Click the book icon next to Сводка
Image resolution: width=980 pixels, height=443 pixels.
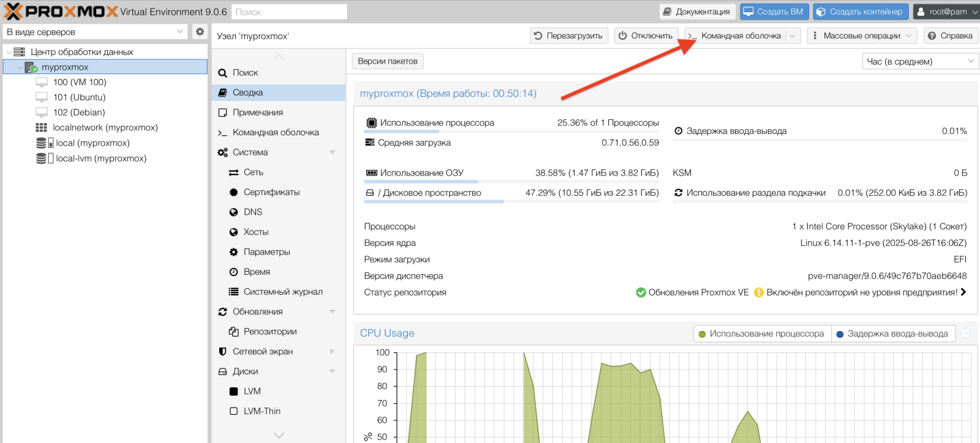(x=223, y=93)
